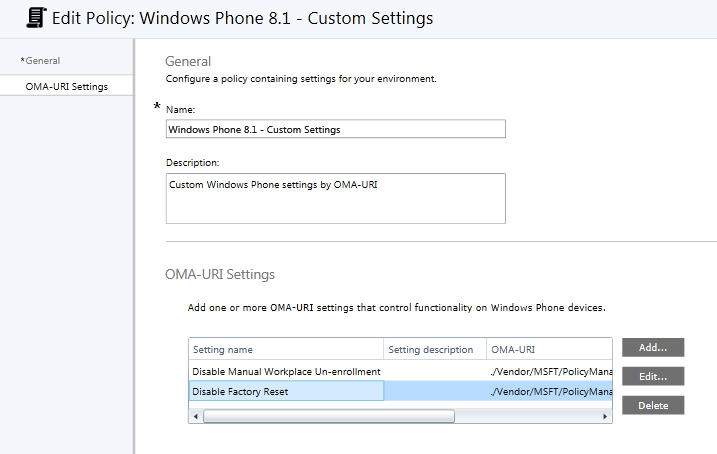The image size is (717, 454).
Task: Click description cell of Manual Workplace Un-enrollment row
Action: click(435, 372)
